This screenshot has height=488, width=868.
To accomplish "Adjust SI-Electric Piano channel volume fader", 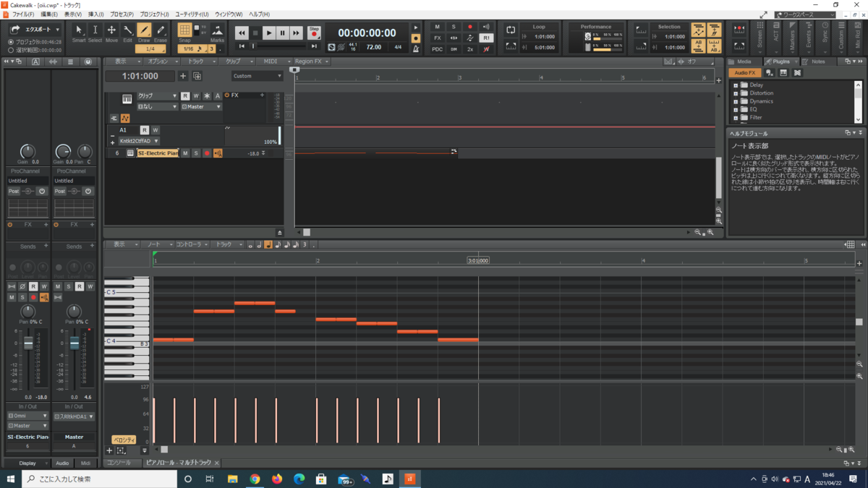I will click(29, 344).
